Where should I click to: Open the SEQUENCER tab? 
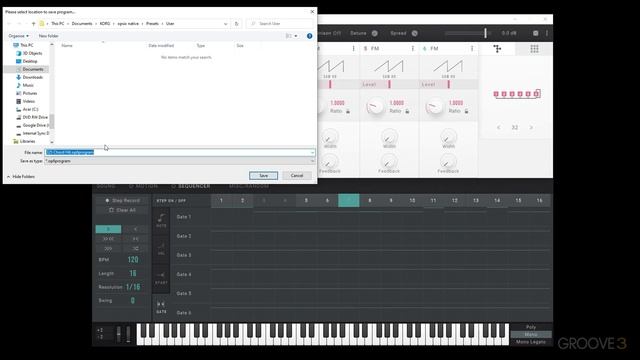(x=191, y=186)
